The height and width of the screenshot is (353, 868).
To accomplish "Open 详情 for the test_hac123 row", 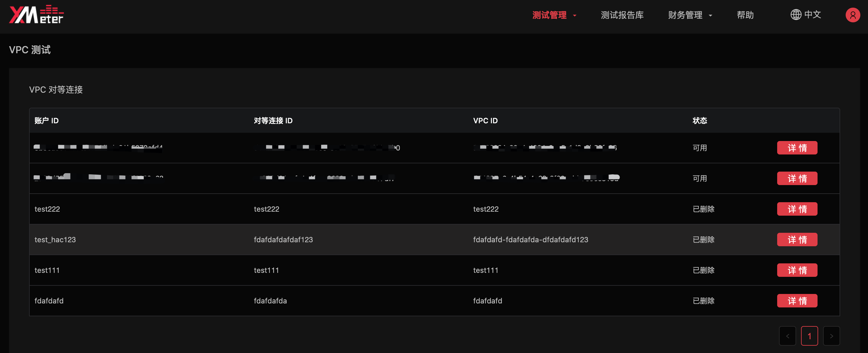I will coord(797,240).
